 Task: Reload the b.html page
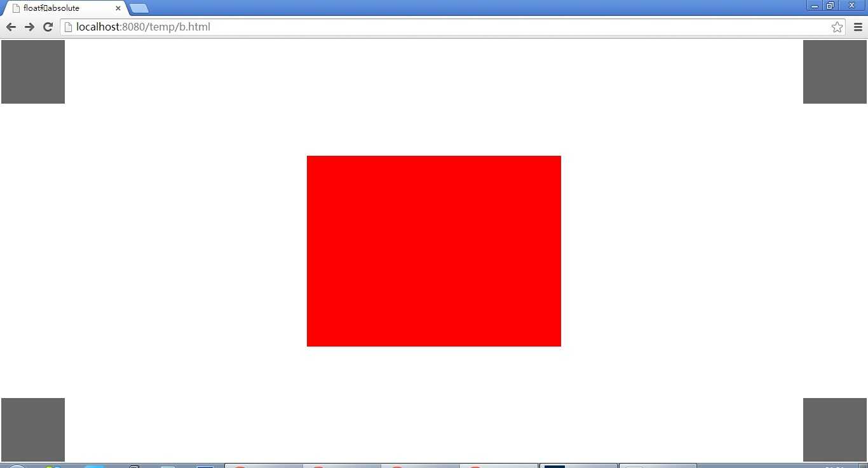(48, 27)
